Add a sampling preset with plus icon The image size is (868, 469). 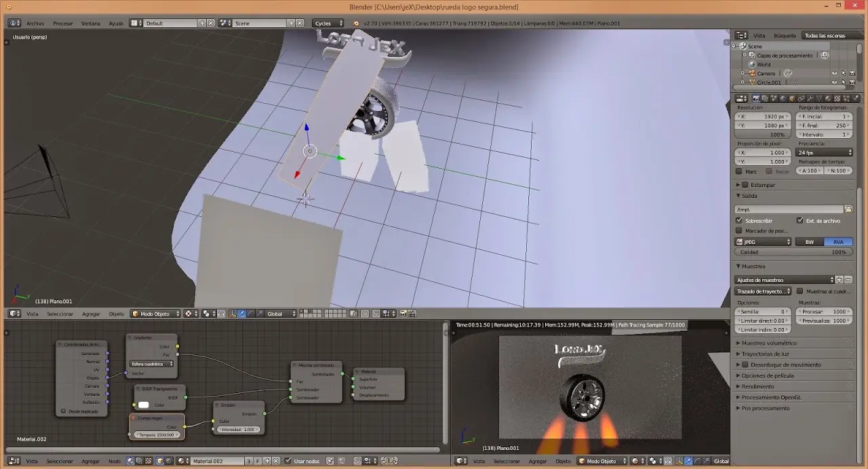839,280
